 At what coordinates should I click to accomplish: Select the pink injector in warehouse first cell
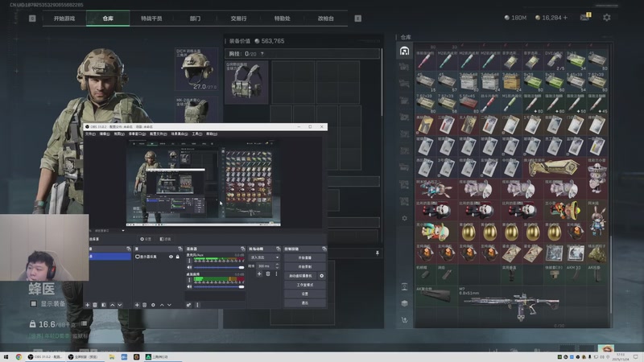tap(425, 61)
